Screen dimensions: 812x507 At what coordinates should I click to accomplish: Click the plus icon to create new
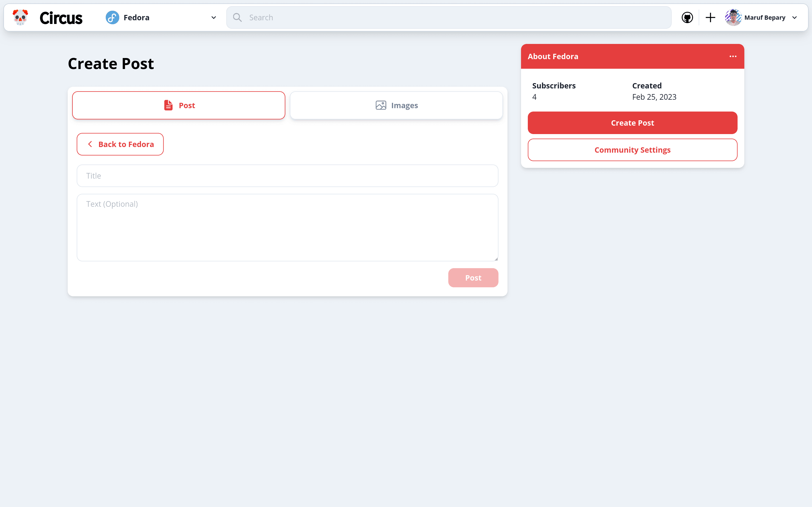click(710, 17)
